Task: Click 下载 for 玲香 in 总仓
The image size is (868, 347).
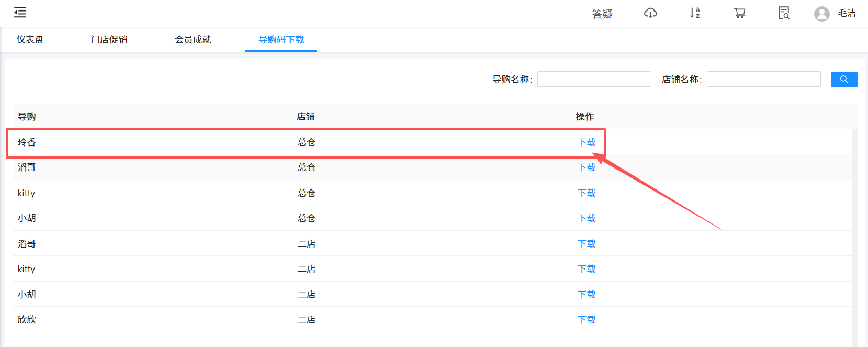Action: coord(587,142)
